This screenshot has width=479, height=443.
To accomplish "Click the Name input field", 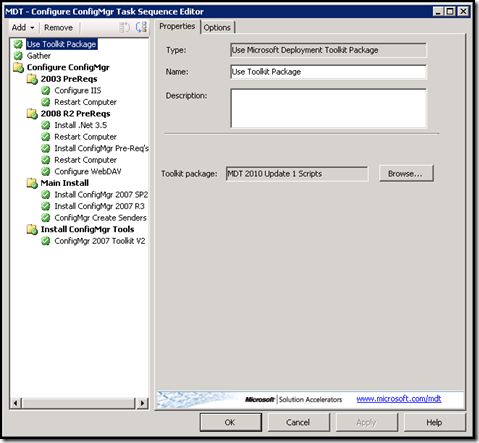I will [328, 72].
